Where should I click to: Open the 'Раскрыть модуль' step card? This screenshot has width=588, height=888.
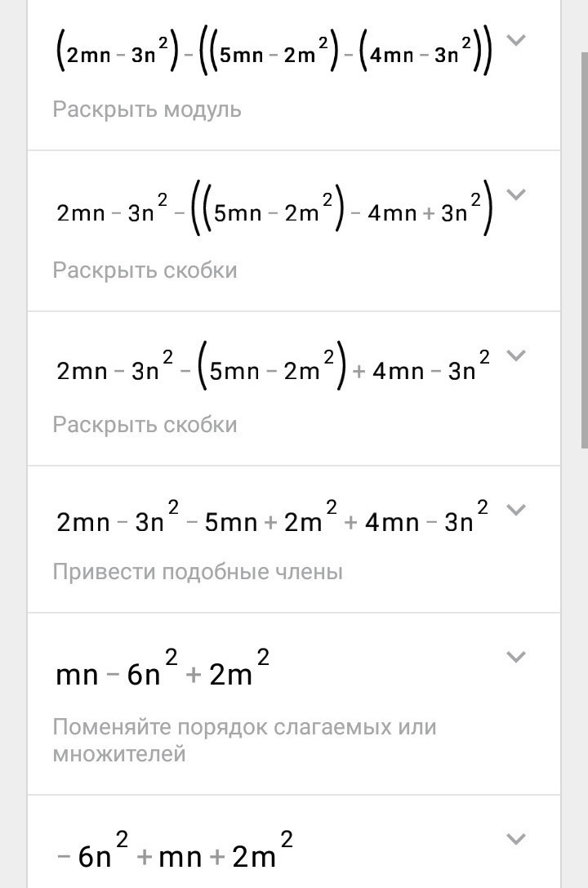click(294, 75)
